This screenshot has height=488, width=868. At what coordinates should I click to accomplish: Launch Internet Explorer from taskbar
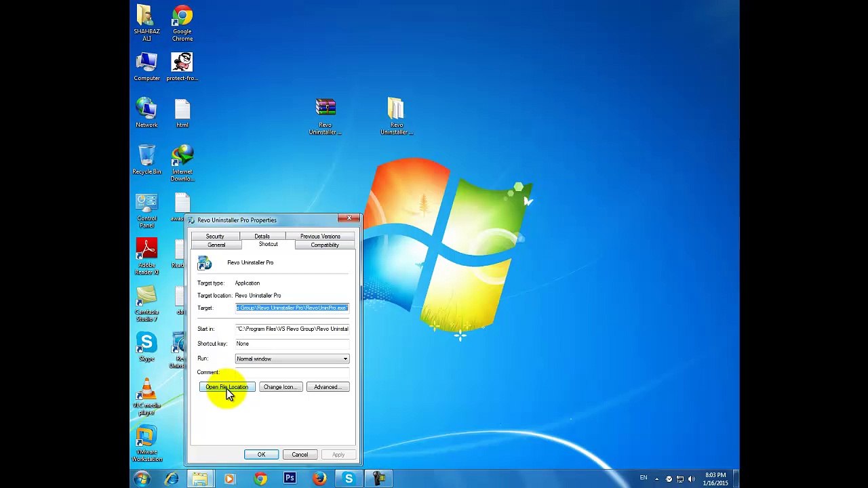pyautogui.click(x=171, y=479)
